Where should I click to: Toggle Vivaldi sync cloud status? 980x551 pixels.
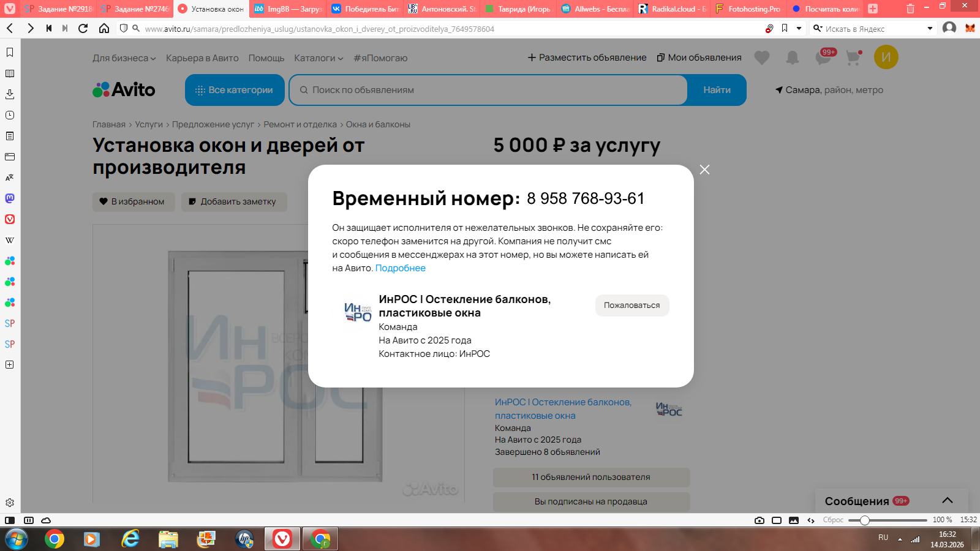[x=46, y=520]
